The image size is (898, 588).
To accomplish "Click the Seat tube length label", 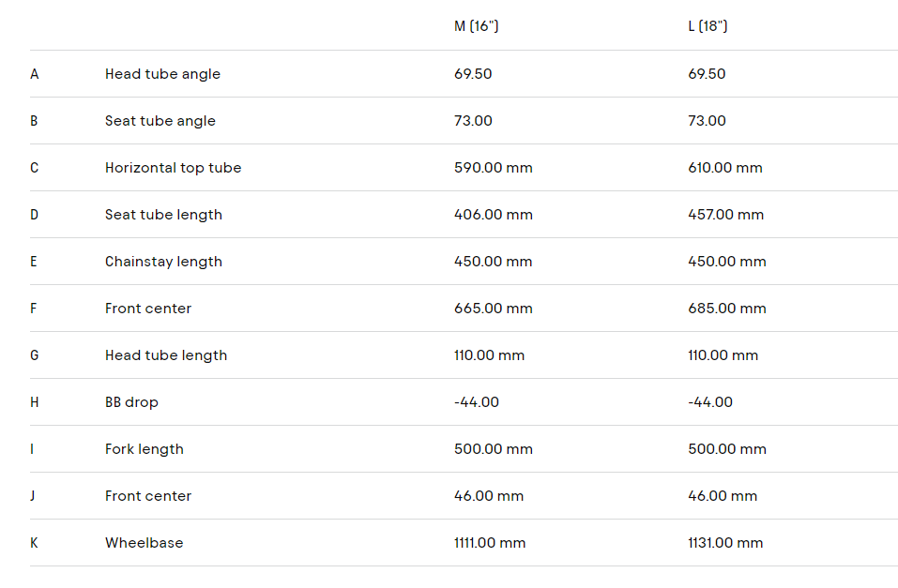I will (x=163, y=215).
